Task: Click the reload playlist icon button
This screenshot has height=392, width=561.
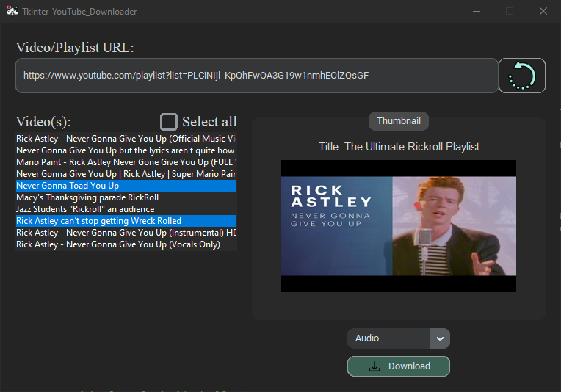Action: 521,76
